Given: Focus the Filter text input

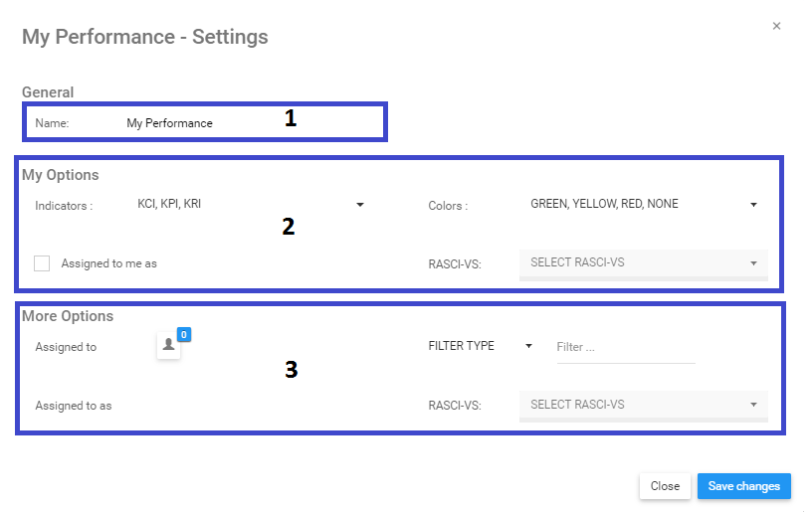Looking at the screenshot, I should 625,347.
